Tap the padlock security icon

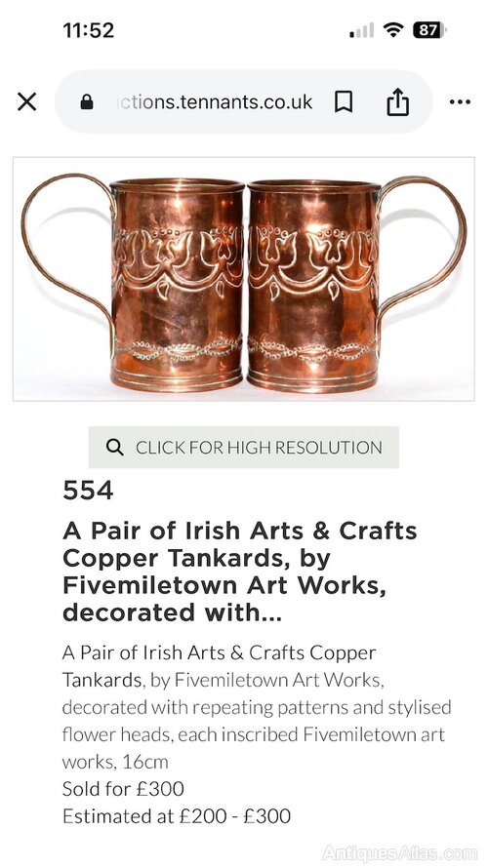87,101
